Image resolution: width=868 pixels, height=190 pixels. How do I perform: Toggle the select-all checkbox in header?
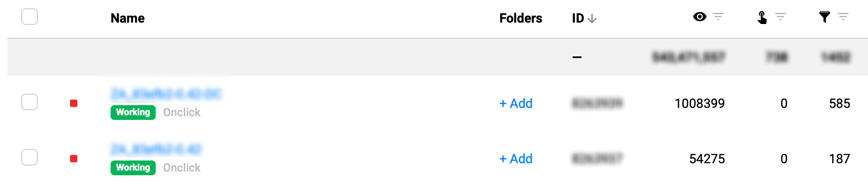tap(29, 17)
